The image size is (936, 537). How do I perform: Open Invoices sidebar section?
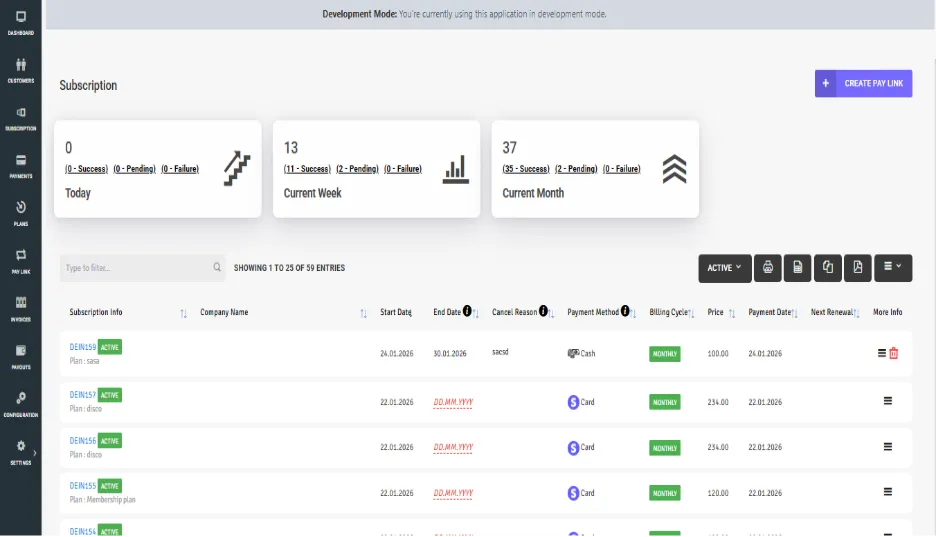(x=20, y=310)
